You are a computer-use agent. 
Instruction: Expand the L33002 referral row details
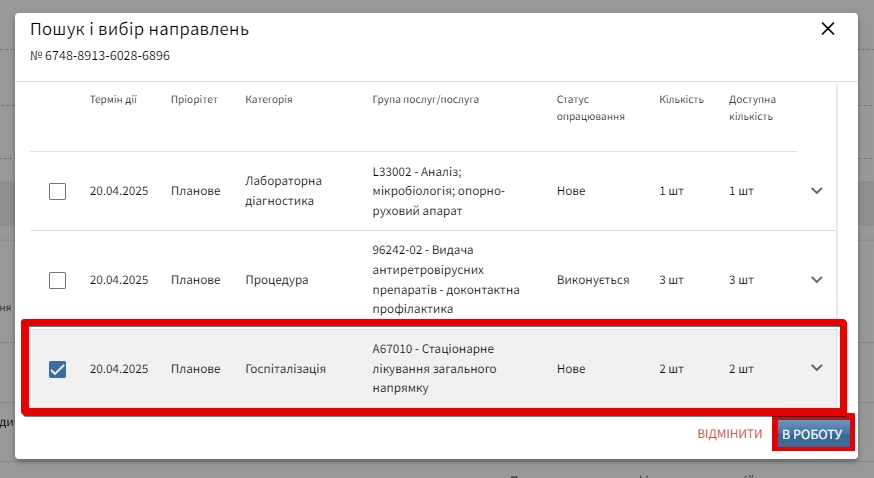[816, 191]
